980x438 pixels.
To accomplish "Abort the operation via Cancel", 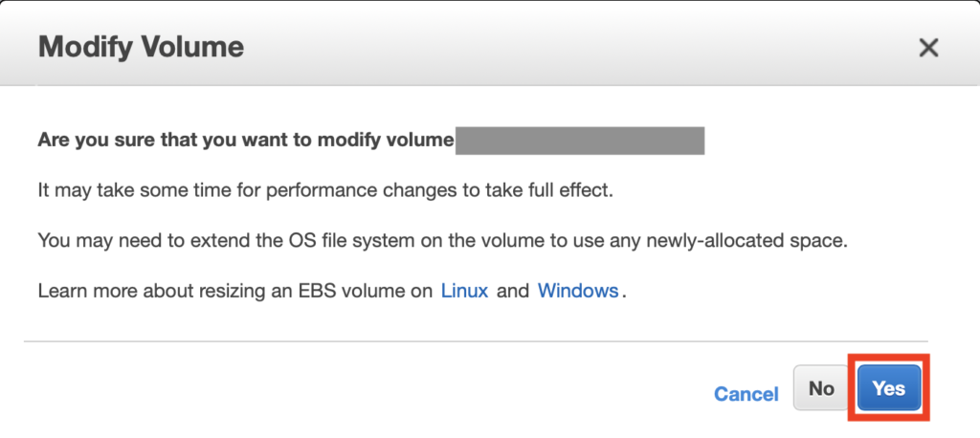I will click(x=746, y=394).
